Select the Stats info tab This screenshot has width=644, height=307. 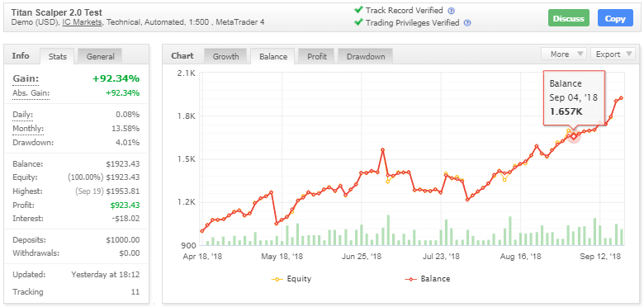click(58, 57)
